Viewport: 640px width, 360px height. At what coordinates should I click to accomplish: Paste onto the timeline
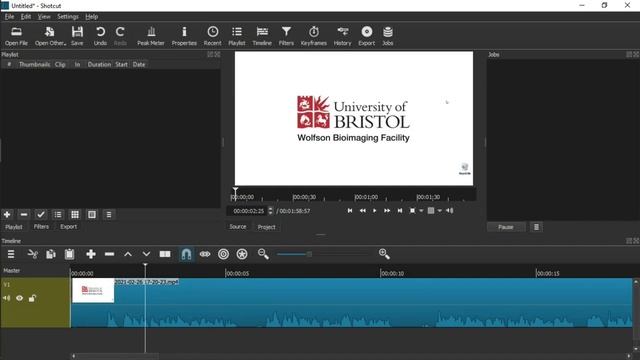click(69, 254)
